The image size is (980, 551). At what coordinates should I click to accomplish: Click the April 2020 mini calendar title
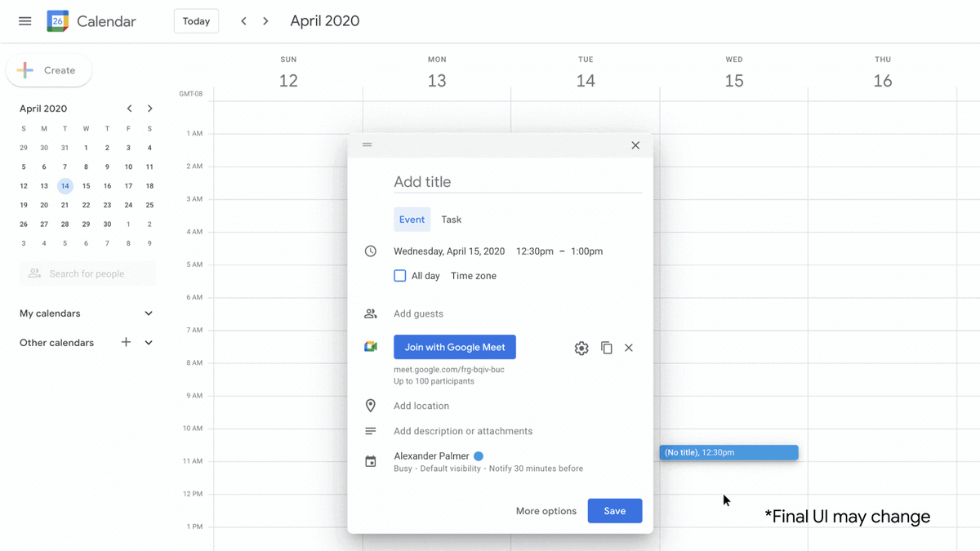pos(43,109)
